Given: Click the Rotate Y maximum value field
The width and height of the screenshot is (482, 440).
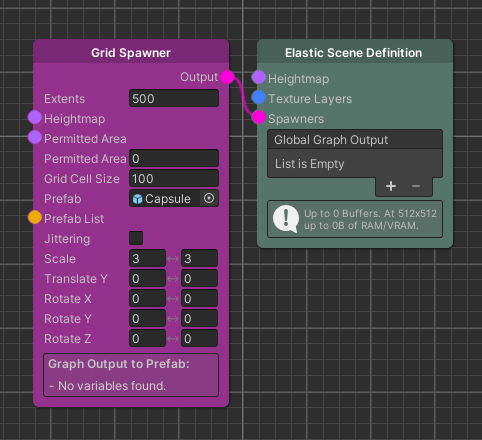Looking at the screenshot, I should click(199, 318).
